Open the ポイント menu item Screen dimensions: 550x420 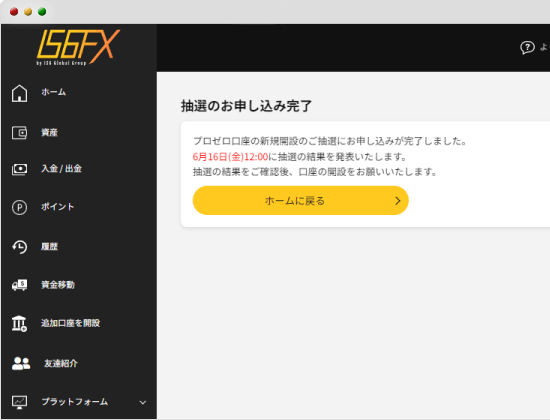pos(58,207)
